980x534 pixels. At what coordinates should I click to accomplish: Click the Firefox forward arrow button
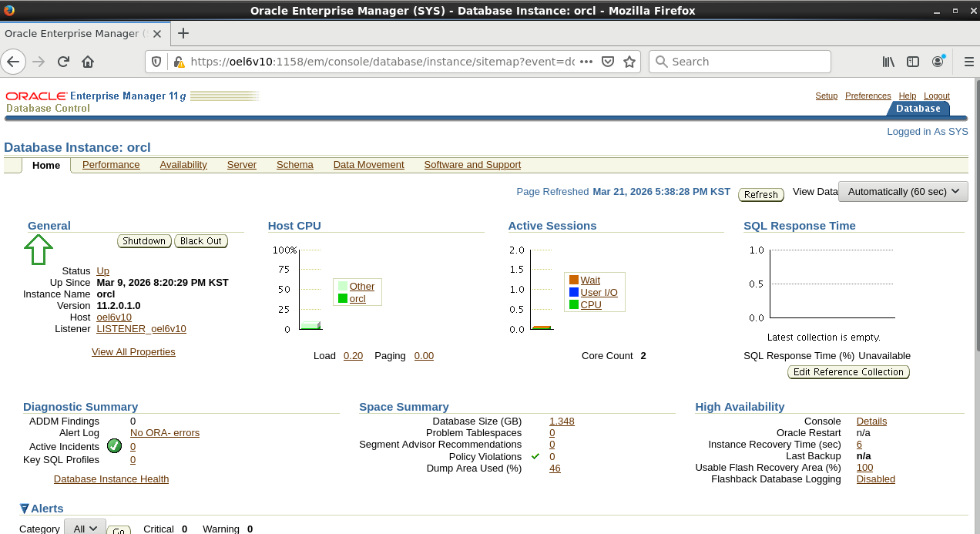pyautogui.click(x=39, y=62)
